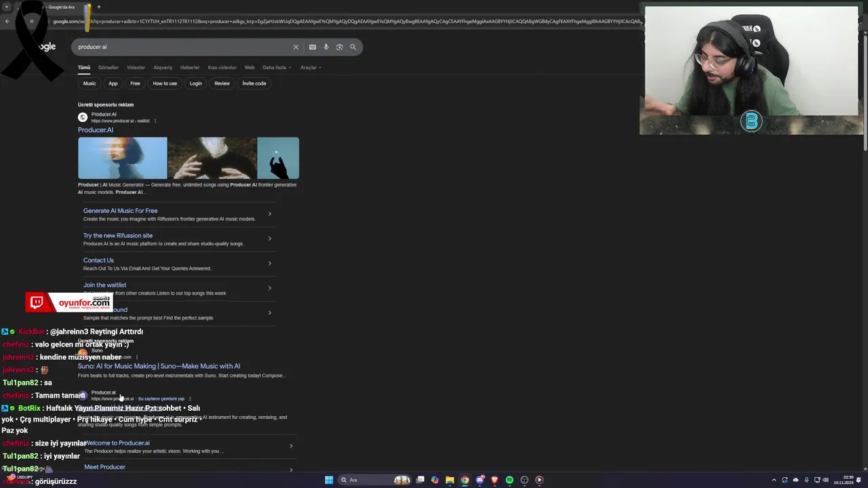Open Spotify from the taskbar
This screenshot has height=488, width=868.
click(x=509, y=480)
